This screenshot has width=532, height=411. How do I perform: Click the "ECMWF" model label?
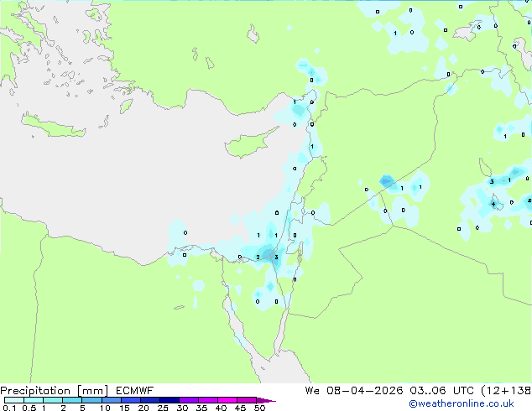coord(134,391)
